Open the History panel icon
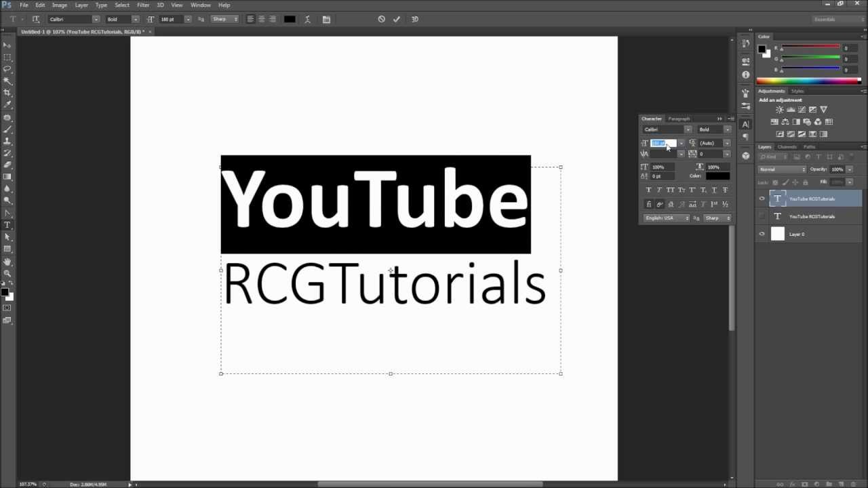Screen dimensions: 868x488 746,43
